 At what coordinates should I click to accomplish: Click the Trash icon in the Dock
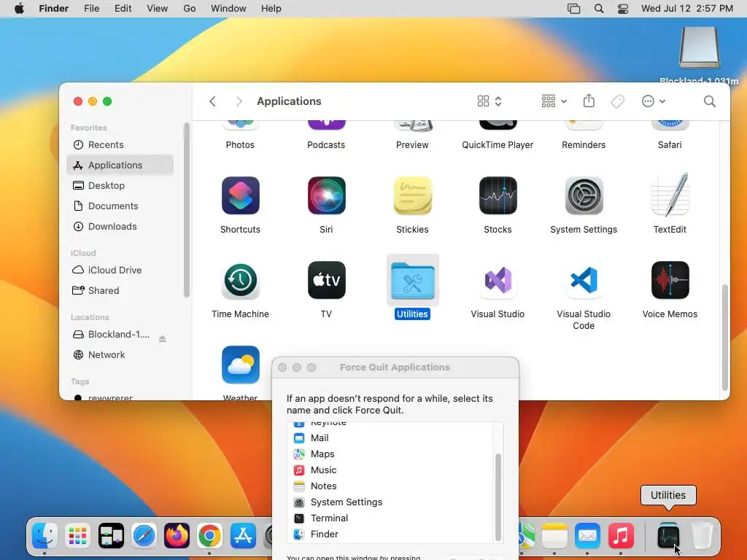tap(702, 536)
